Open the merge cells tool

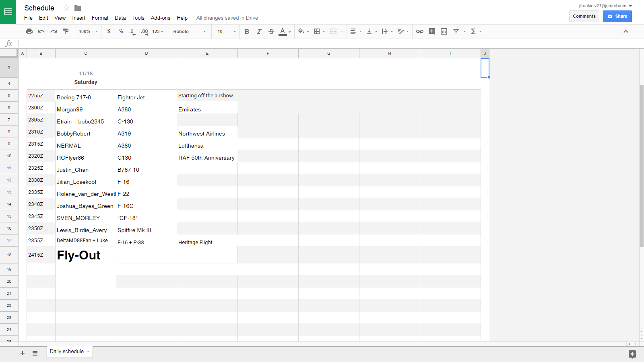333,31
